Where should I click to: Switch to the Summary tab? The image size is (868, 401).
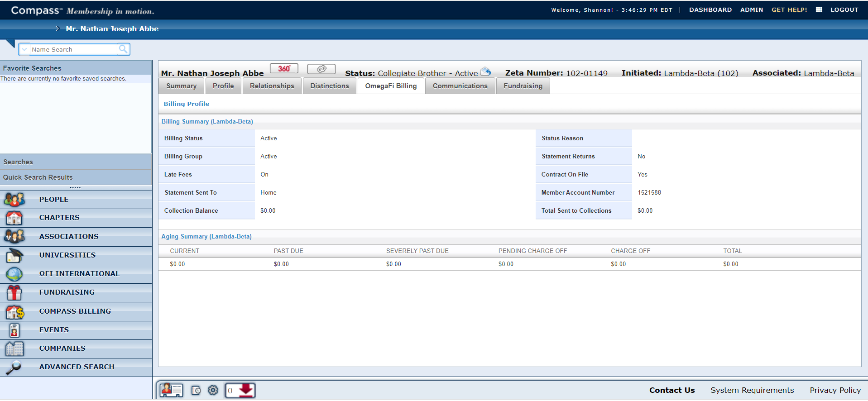(182, 86)
